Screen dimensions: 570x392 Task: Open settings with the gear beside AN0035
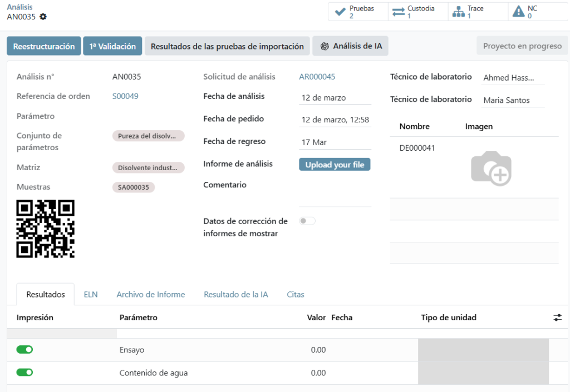point(44,17)
